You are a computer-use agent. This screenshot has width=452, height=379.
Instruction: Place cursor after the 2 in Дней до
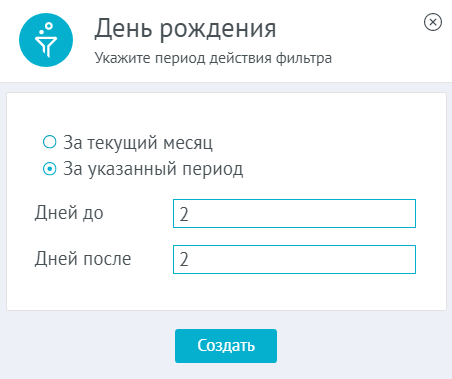(189, 214)
